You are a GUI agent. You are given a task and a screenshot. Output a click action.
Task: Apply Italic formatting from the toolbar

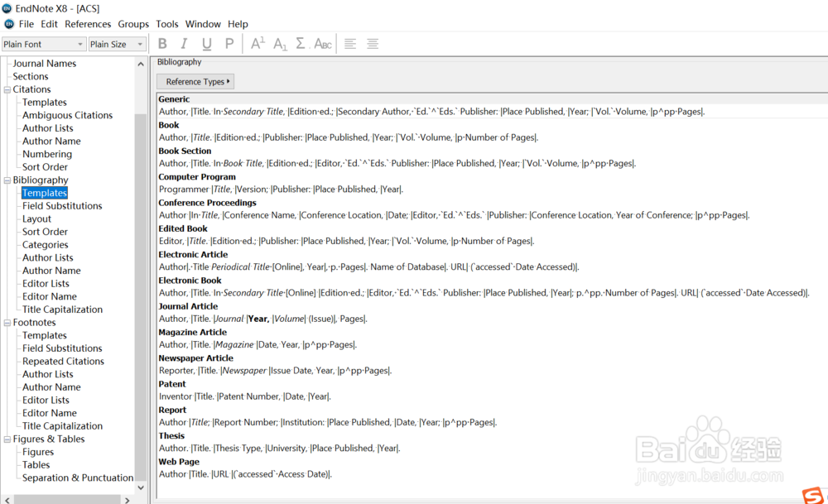point(184,44)
